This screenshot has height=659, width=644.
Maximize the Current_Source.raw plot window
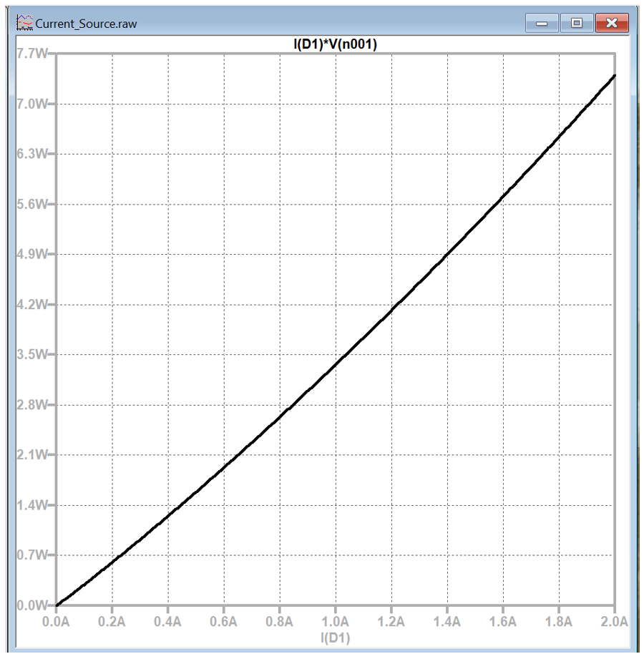[x=577, y=23]
